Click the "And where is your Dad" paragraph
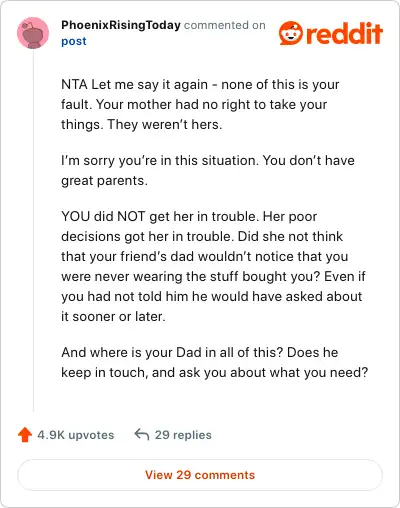This screenshot has width=400, height=508. [x=215, y=362]
